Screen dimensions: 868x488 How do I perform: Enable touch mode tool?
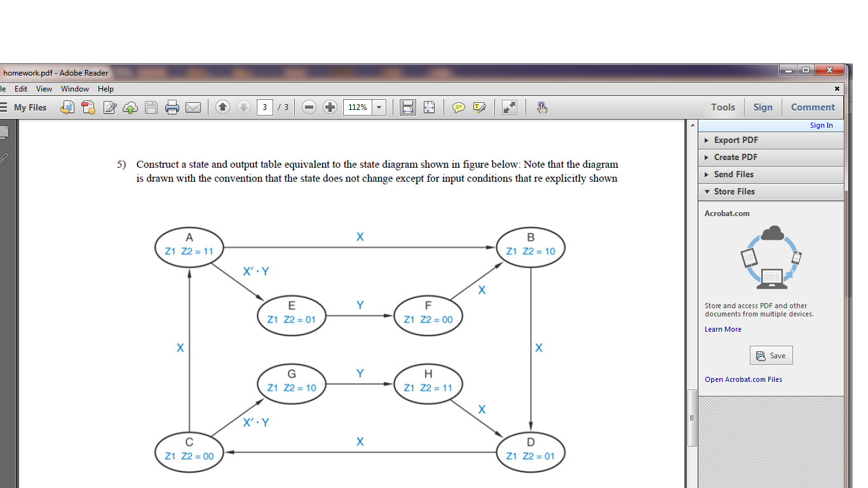[x=541, y=107]
